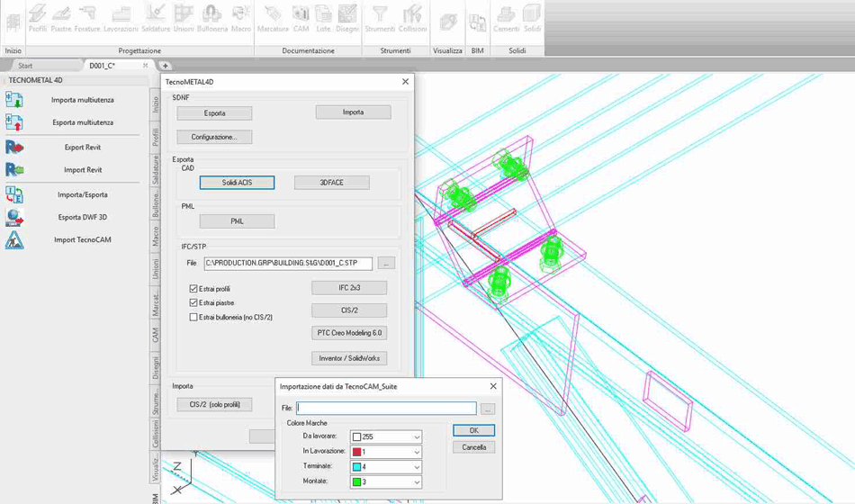This screenshot has width=855, height=504.
Task: Click the File field in the TecnoCAM import dialog
Action: point(386,409)
